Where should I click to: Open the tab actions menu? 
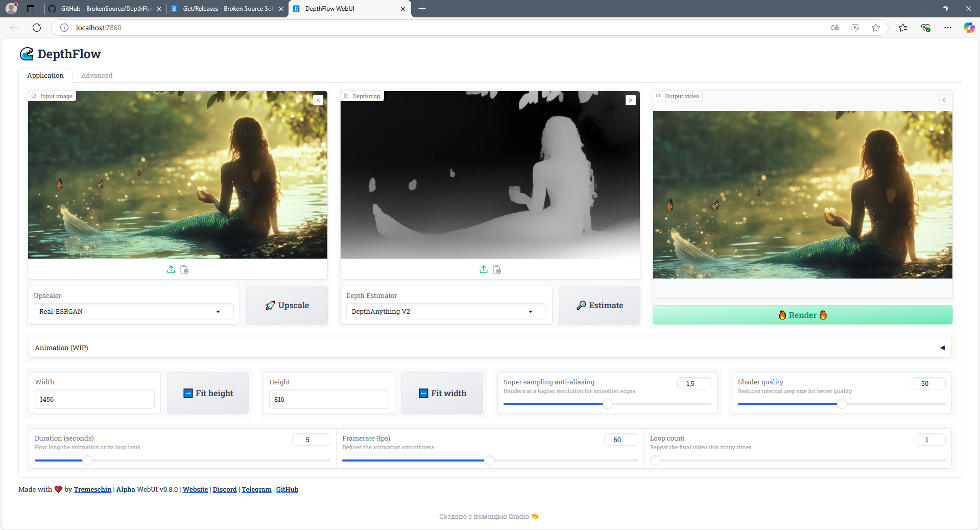31,9
